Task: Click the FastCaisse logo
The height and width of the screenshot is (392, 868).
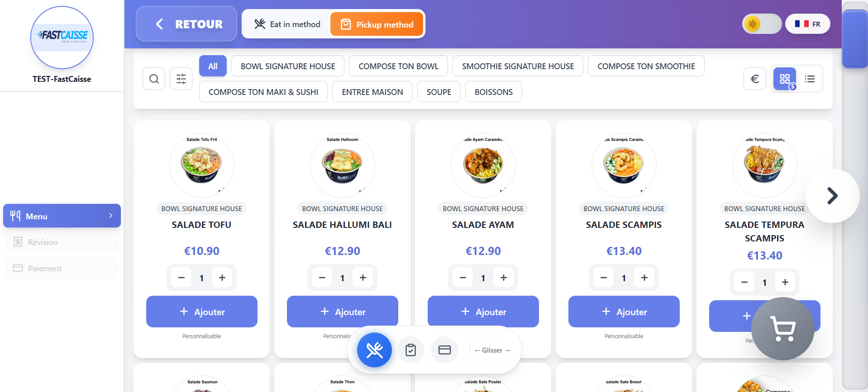Action: [x=62, y=38]
